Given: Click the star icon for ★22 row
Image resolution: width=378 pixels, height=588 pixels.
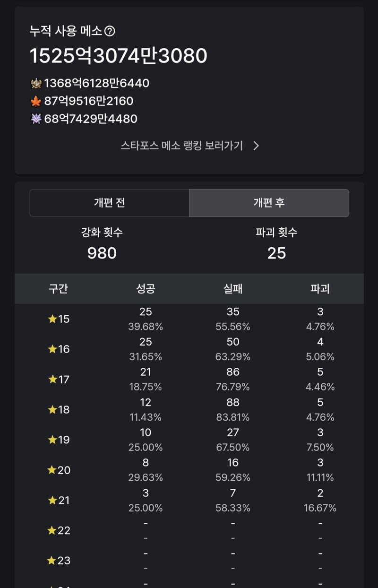Looking at the screenshot, I should (52, 530).
